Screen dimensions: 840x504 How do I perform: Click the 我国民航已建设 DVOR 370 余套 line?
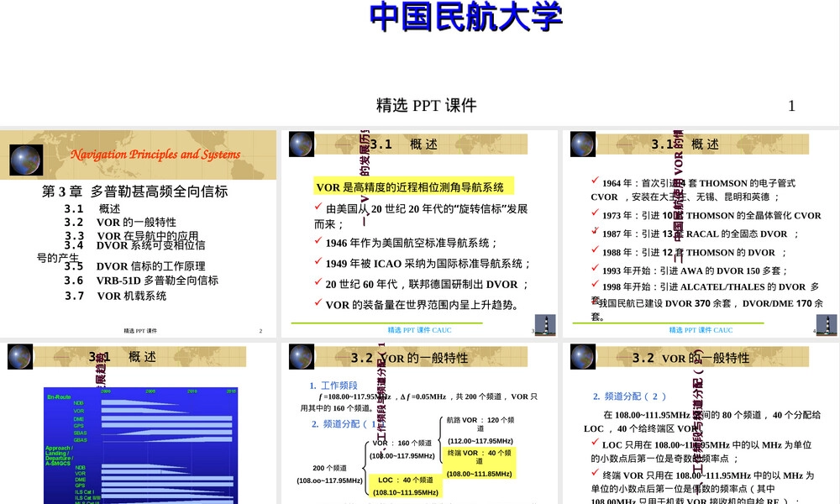[707, 309]
